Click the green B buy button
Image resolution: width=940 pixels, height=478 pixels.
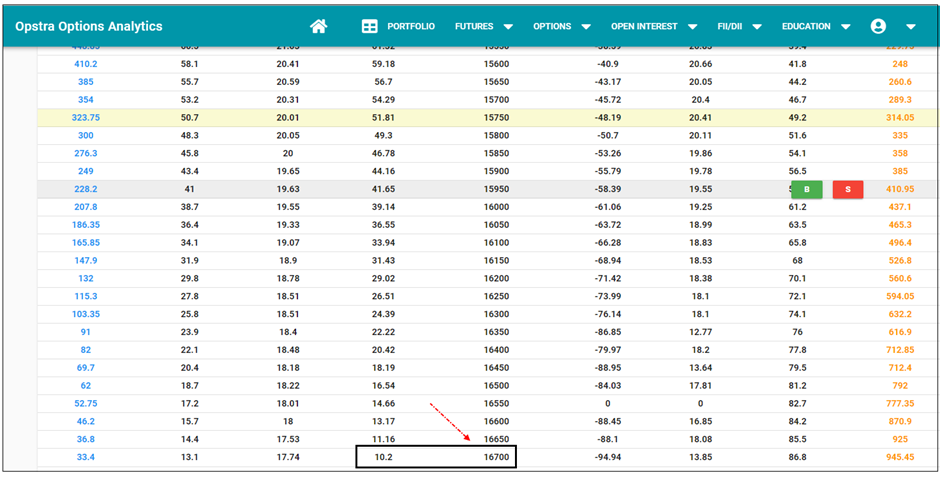click(806, 189)
